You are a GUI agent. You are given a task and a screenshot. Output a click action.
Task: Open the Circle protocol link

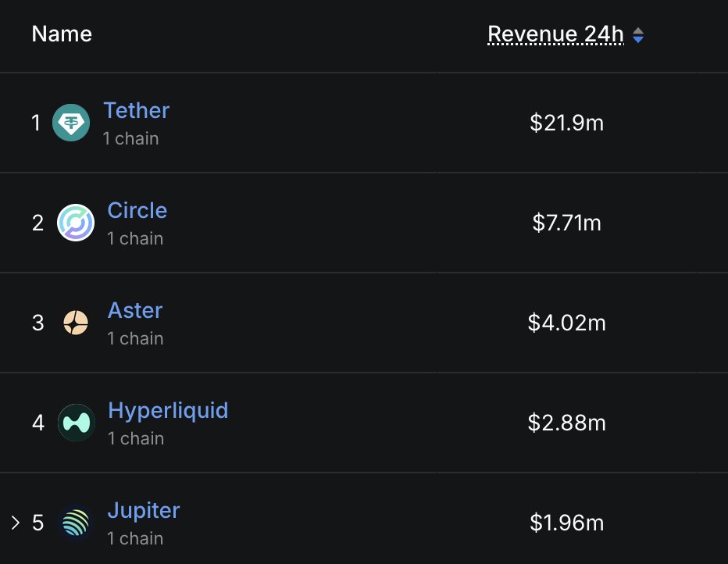tap(137, 210)
